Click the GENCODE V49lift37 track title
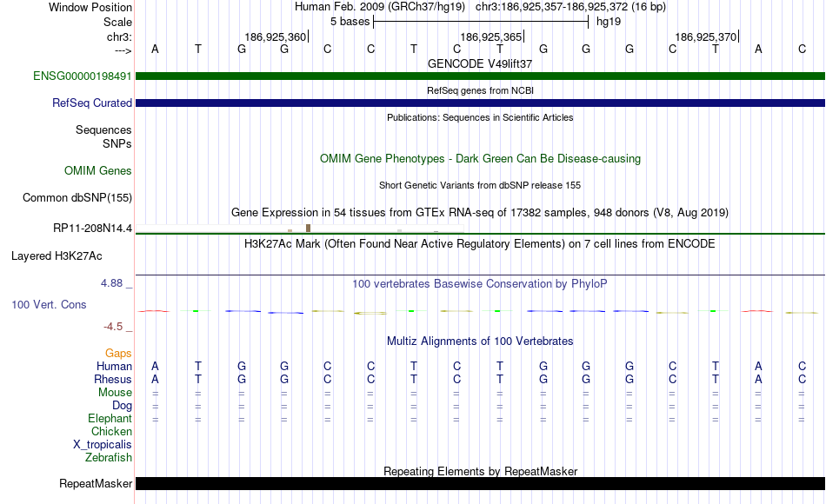 [x=480, y=63]
